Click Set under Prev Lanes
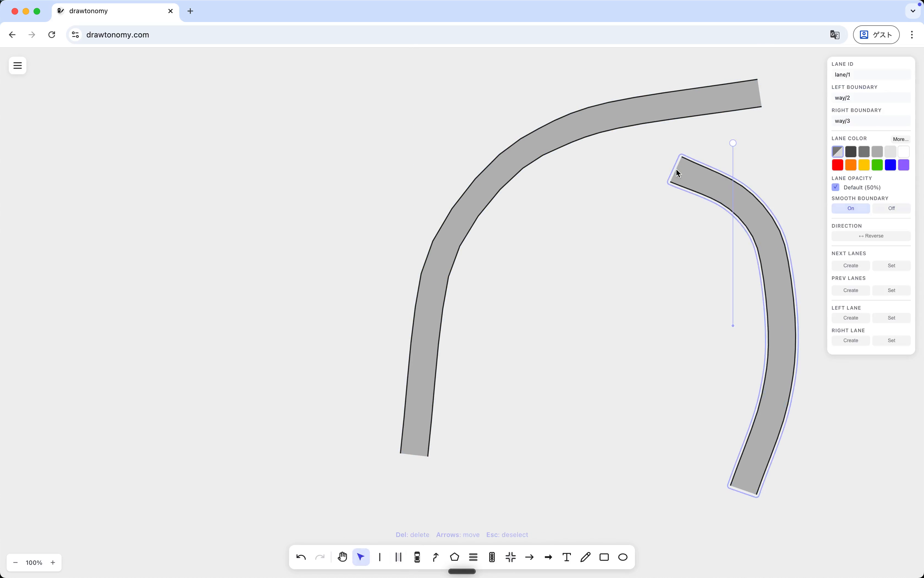Screen dimensions: 924x578 point(891,291)
